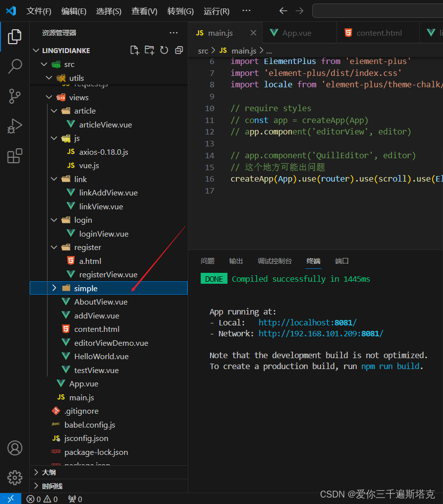Viewport: 443px width, 504px height.
Task: Collapse the src folder chevron
Action: [44, 63]
